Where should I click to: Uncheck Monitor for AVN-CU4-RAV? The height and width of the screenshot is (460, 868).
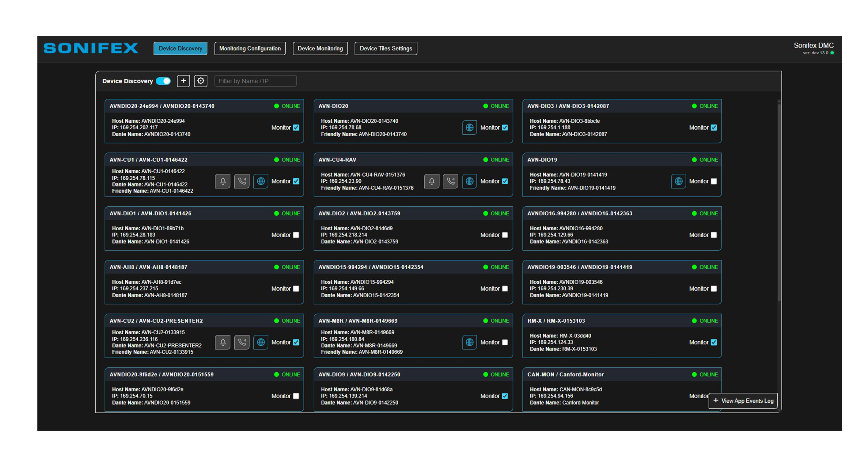(505, 182)
